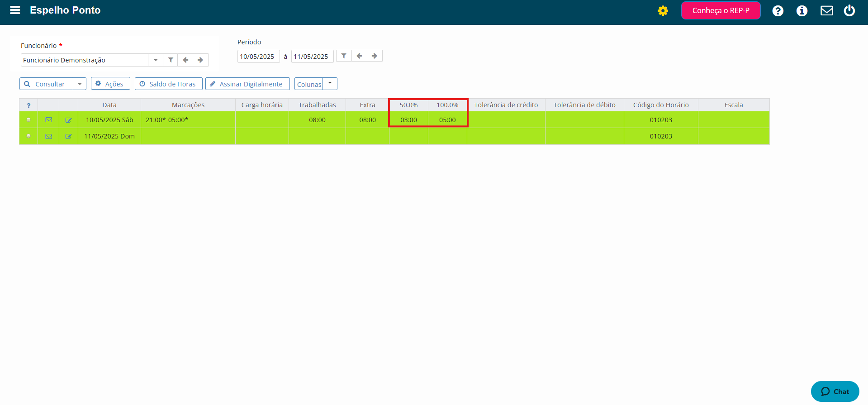Click envelope icon in 10/05/2025 row
This screenshot has height=405, width=868.
[48, 120]
